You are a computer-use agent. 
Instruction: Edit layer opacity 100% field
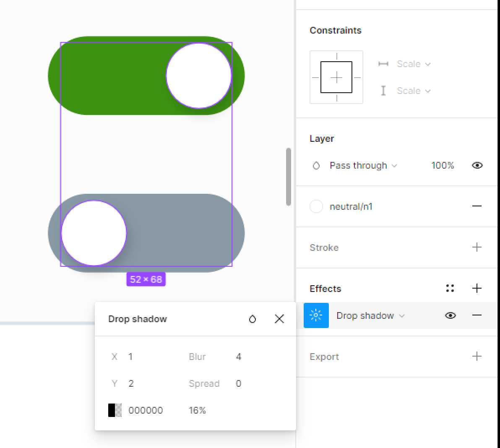pyautogui.click(x=443, y=166)
